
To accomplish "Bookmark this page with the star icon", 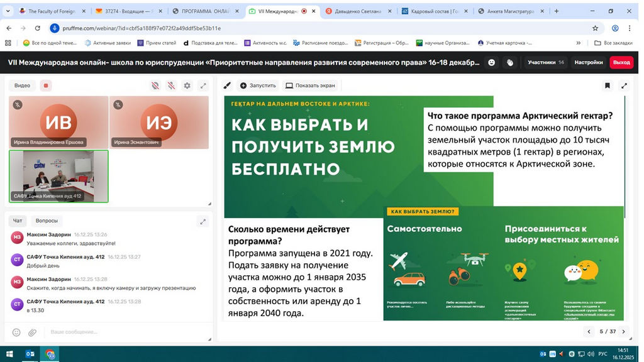I will tap(595, 28).
